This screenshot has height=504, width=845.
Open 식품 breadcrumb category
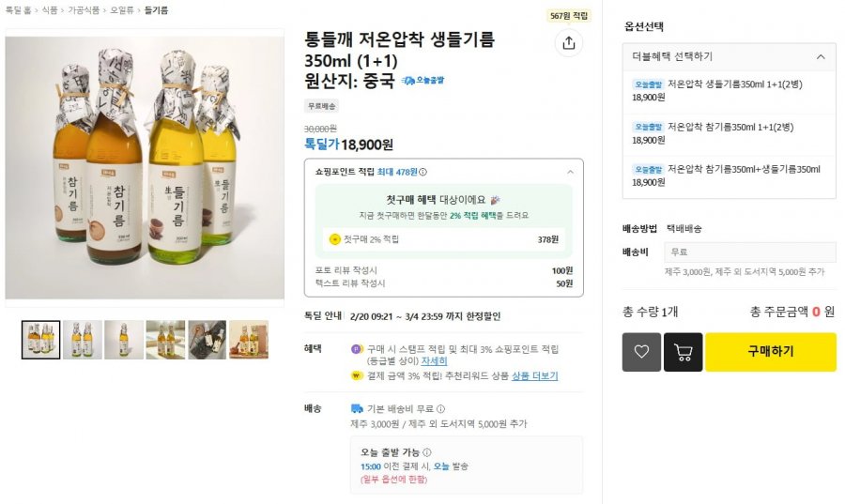[48, 10]
